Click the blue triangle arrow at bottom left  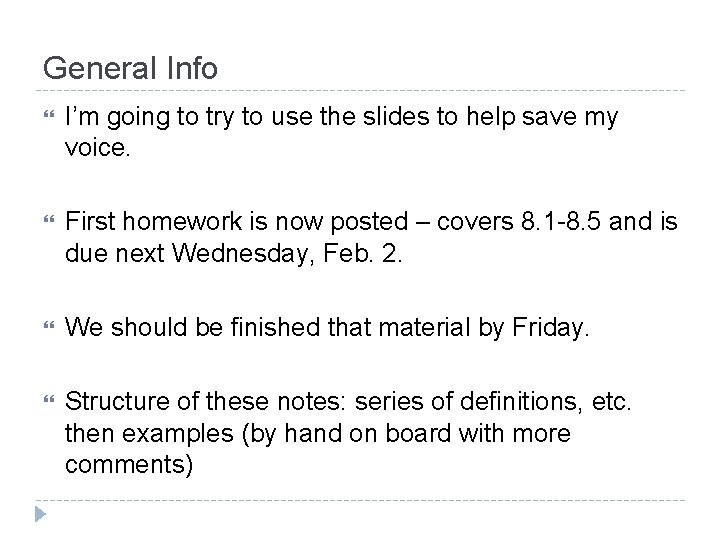click(40, 514)
